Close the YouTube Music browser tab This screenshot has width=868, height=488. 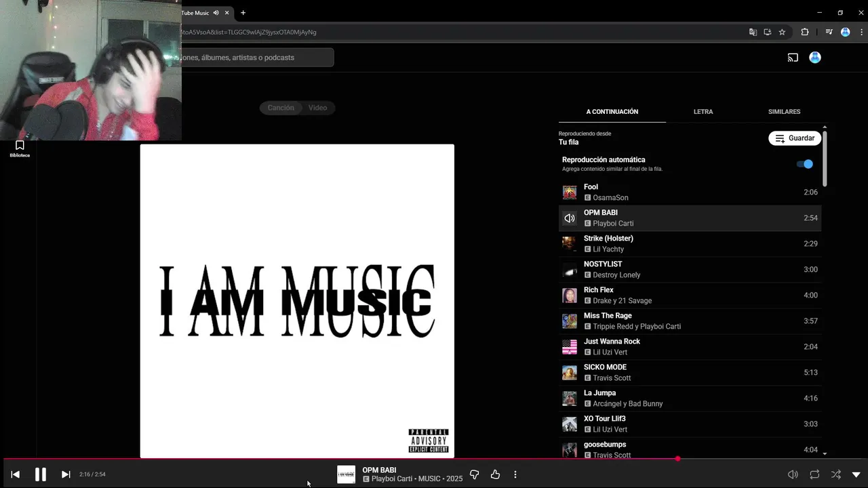click(227, 13)
